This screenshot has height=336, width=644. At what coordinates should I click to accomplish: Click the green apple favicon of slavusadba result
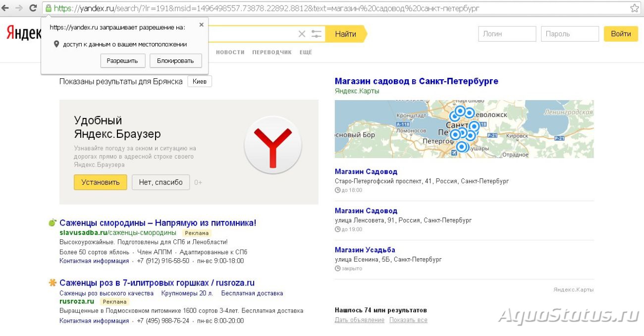[x=52, y=223]
